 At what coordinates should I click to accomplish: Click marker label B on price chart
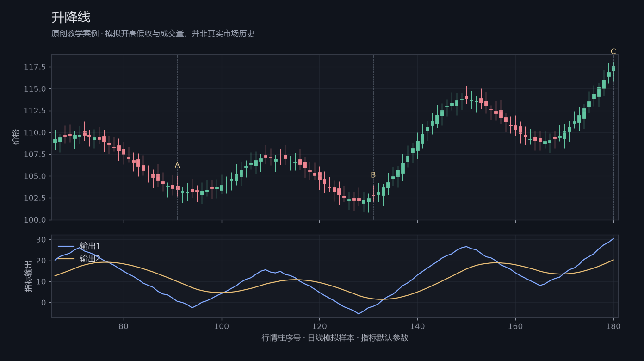click(x=373, y=175)
